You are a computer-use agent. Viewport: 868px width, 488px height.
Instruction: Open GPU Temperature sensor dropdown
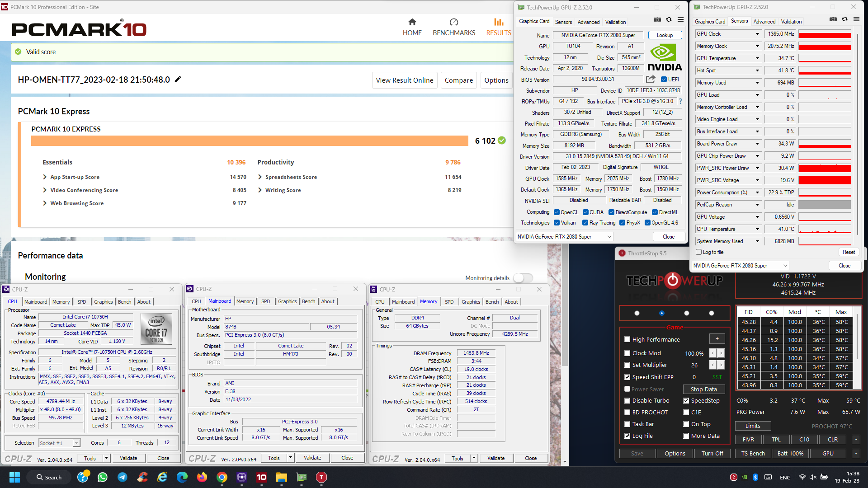click(x=757, y=58)
